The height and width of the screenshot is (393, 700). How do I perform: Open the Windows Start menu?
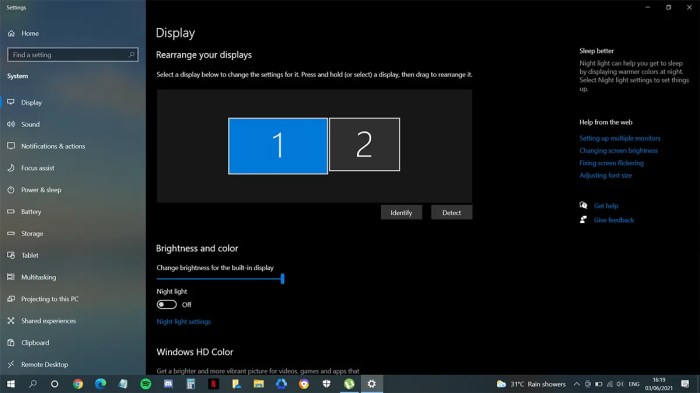(11, 384)
